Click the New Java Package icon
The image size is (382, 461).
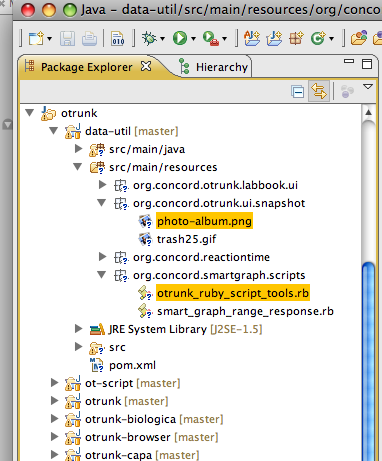(296, 38)
